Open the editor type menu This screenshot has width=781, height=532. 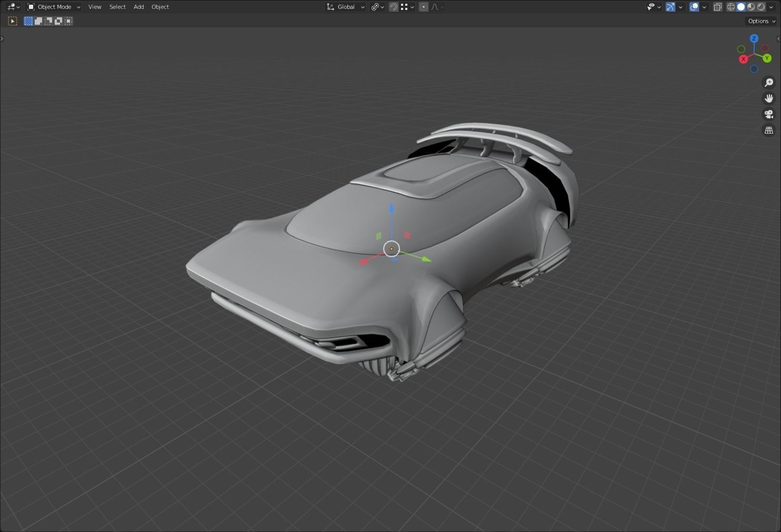coord(14,7)
